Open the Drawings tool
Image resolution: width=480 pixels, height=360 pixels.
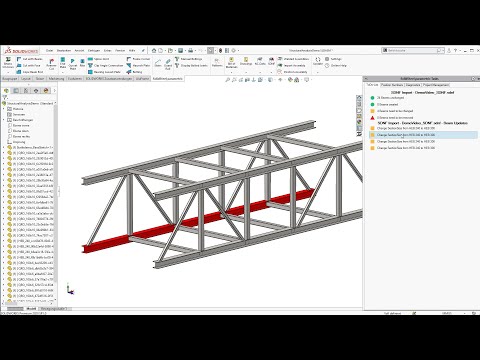click(246, 61)
